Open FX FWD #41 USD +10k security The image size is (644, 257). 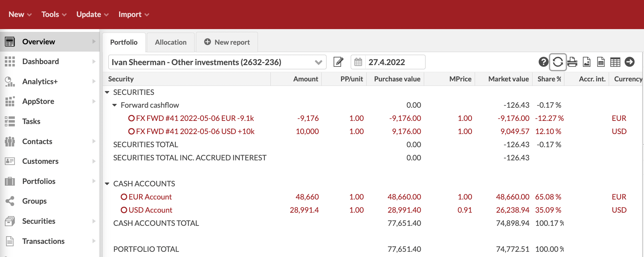[195, 131]
